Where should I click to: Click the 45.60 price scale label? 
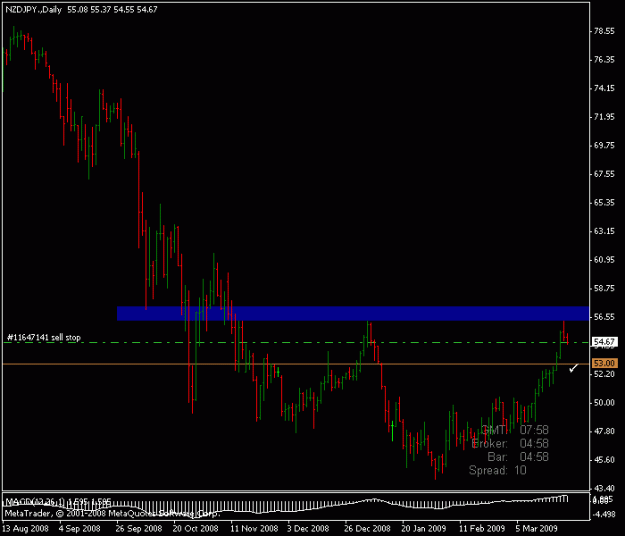(604, 460)
